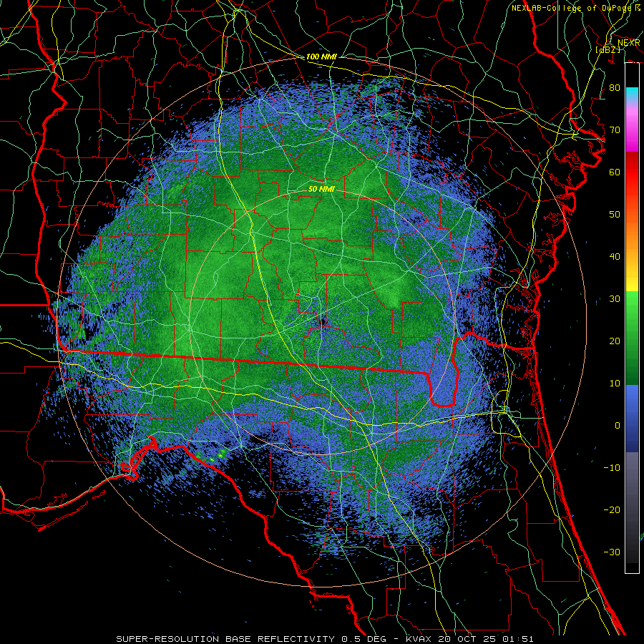Click the 50 dBZ scale value
The image size is (644, 644).
pyautogui.click(x=615, y=215)
